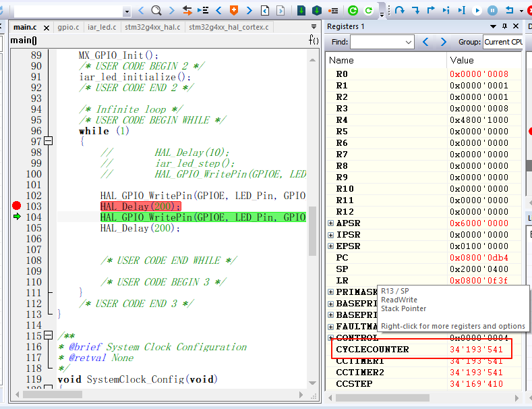Screen dimensions: 532x409
Task: Click Run to Cursor icon
Action: (x=461, y=11)
